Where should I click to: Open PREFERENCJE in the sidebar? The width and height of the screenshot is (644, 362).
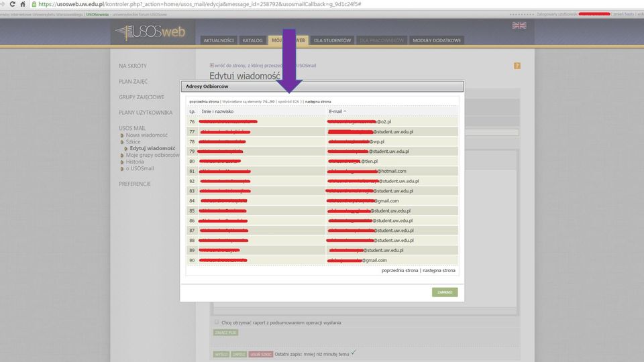point(135,184)
